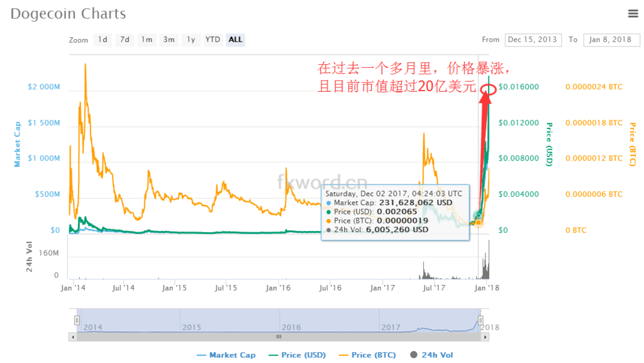This screenshot has width=644, height=363.
Task: Click 2017 in the navigator timeline
Action: pyautogui.click(x=391, y=327)
